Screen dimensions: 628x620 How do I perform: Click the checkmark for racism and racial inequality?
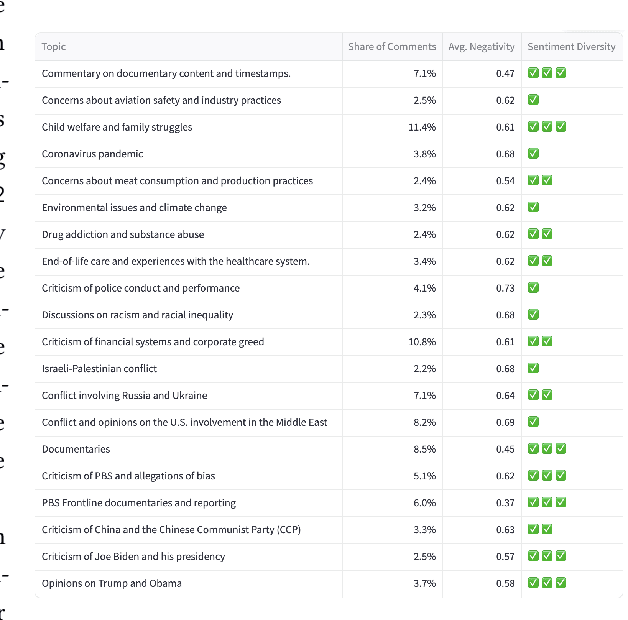[534, 315]
